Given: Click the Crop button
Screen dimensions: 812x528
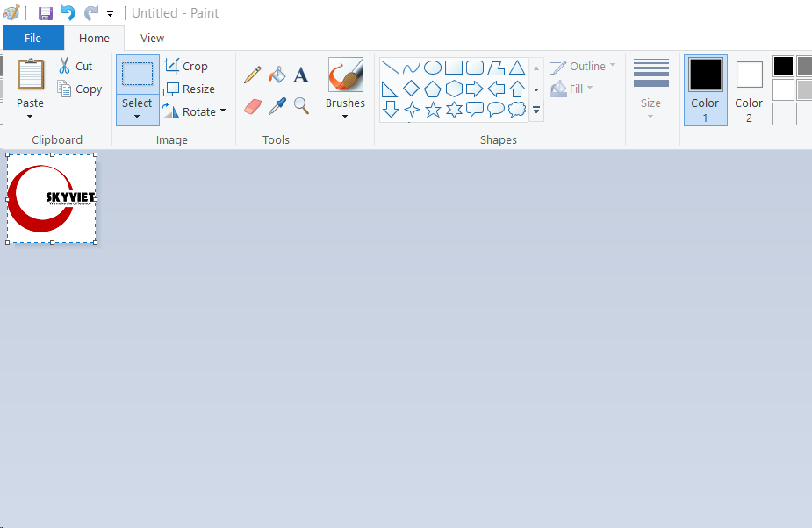Looking at the screenshot, I should pos(186,66).
